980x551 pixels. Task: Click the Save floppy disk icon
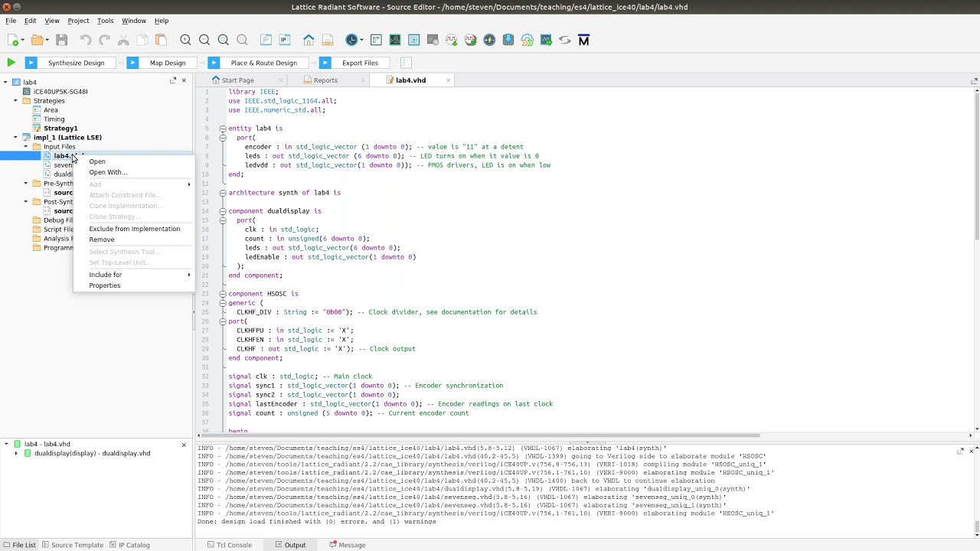tap(62, 40)
